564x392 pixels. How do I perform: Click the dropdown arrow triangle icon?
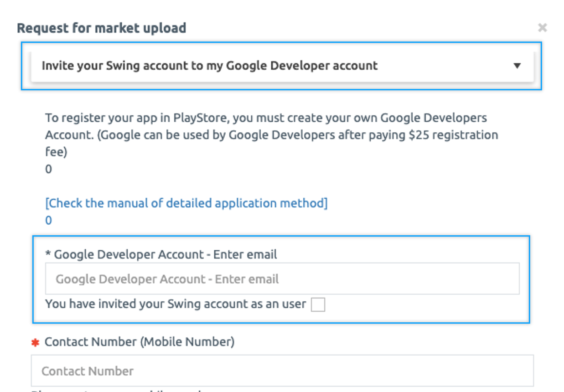tap(517, 66)
